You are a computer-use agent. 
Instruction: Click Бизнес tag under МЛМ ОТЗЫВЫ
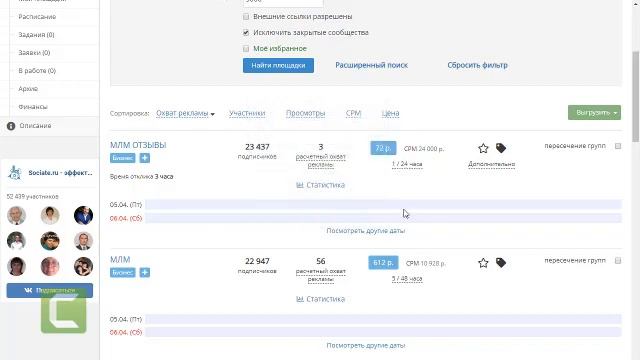pyautogui.click(x=122, y=158)
